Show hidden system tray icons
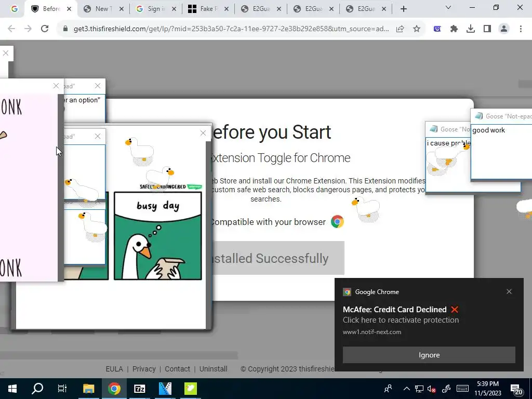Screen dimensions: 532x399 [406, 389]
